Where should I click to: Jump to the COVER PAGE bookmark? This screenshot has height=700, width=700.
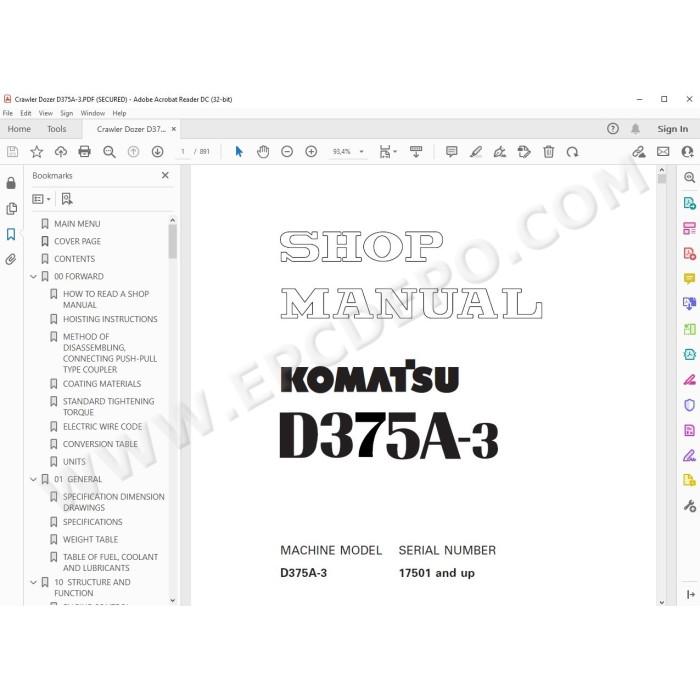(x=77, y=242)
